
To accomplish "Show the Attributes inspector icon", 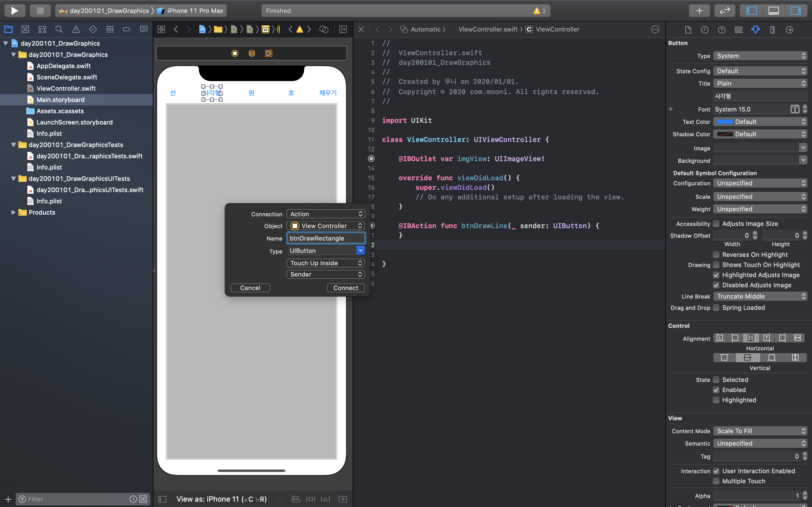I will [755, 30].
